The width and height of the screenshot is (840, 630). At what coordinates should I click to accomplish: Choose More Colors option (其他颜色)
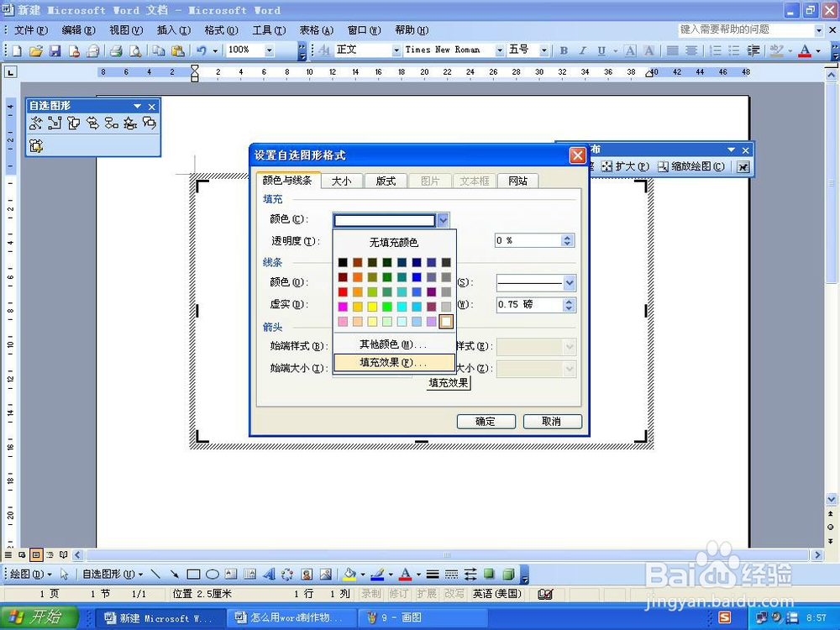[394, 344]
